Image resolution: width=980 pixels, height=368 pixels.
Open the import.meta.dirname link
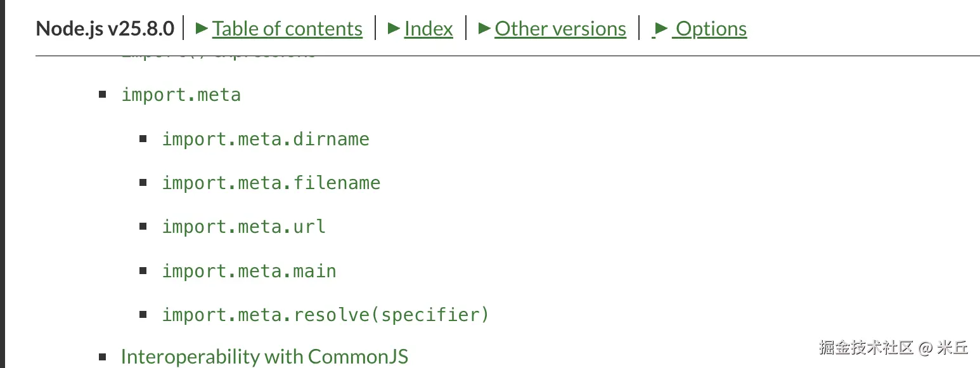tap(265, 139)
